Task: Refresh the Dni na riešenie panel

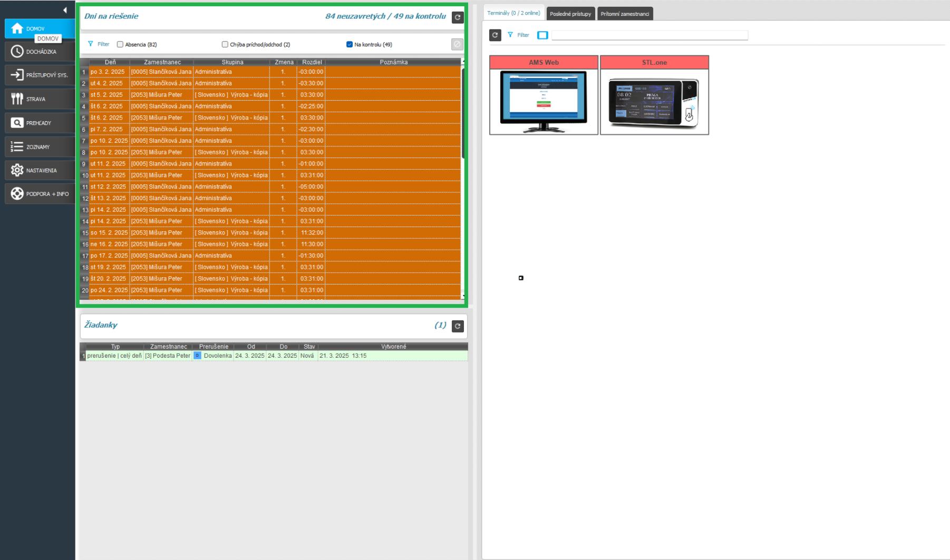Action: (x=458, y=17)
